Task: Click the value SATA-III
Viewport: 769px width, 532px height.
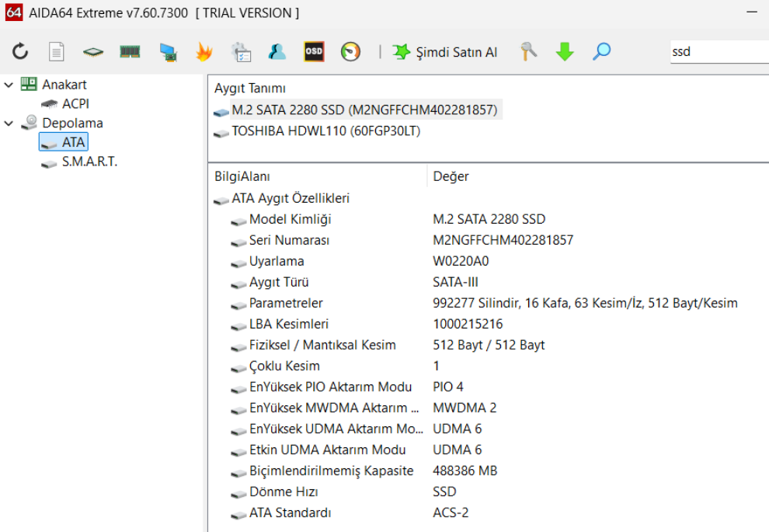Action: 456,283
